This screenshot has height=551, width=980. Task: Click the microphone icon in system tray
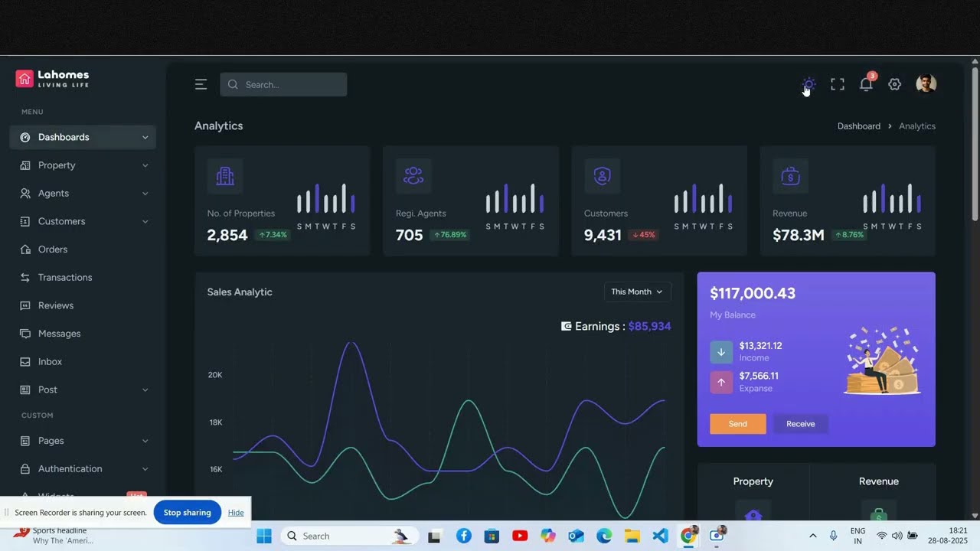(833, 536)
